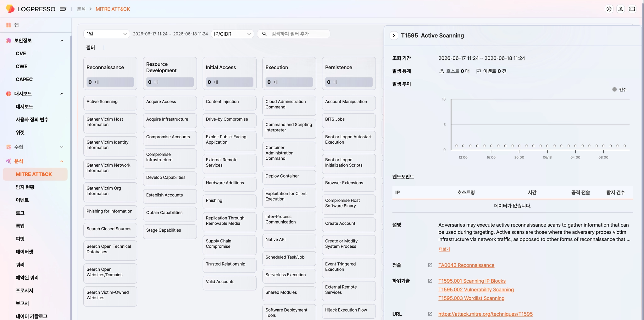Open the 보고서 menu item

(x=22, y=304)
